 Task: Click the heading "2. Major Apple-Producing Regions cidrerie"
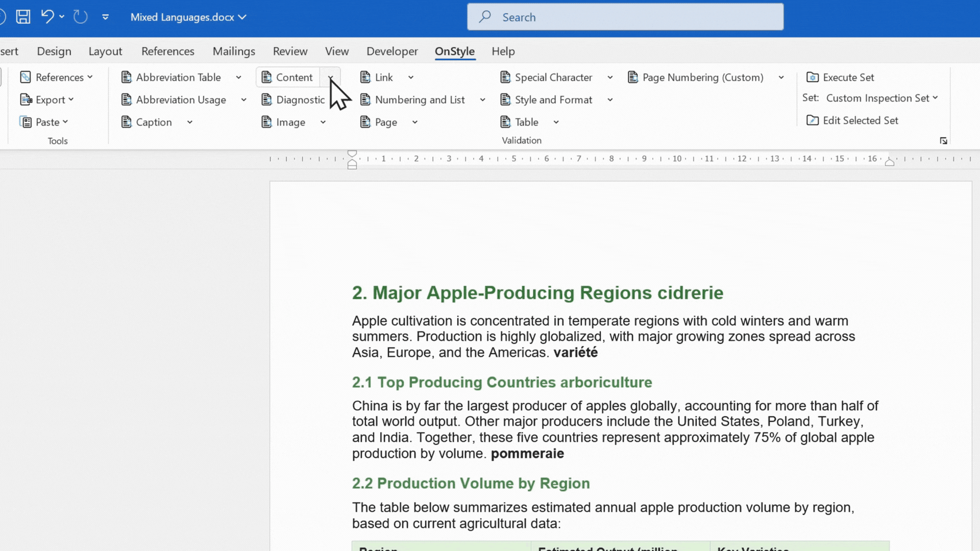point(537,293)
